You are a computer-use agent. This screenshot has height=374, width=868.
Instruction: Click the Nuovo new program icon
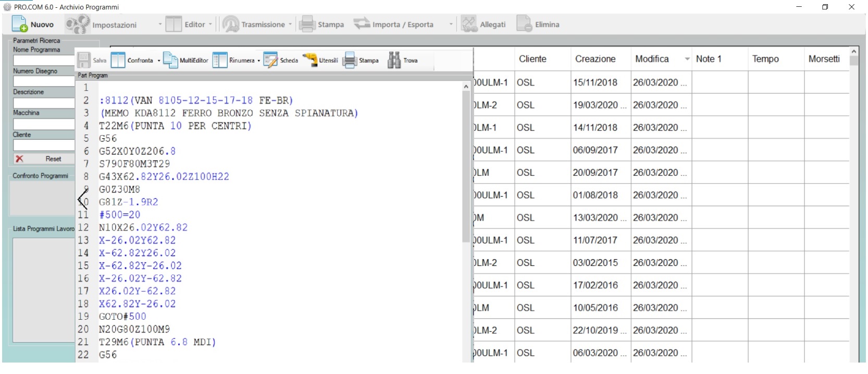20,24
